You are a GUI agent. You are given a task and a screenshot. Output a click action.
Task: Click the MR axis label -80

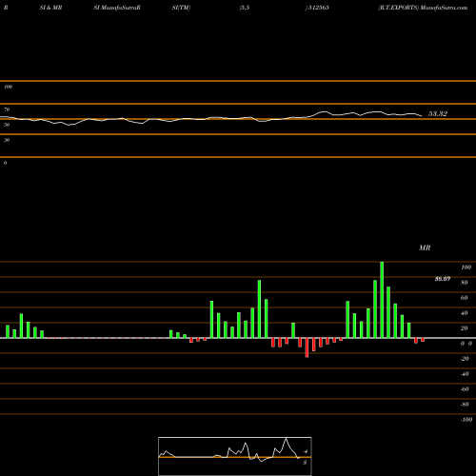point(465,405)
